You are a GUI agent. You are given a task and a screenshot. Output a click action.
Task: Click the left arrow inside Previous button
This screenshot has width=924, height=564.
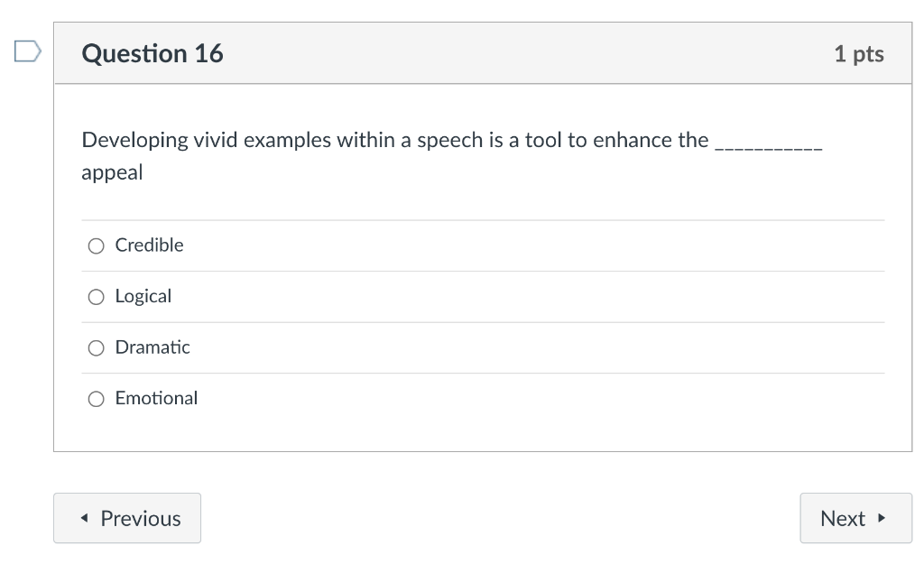tap(83, 518)
